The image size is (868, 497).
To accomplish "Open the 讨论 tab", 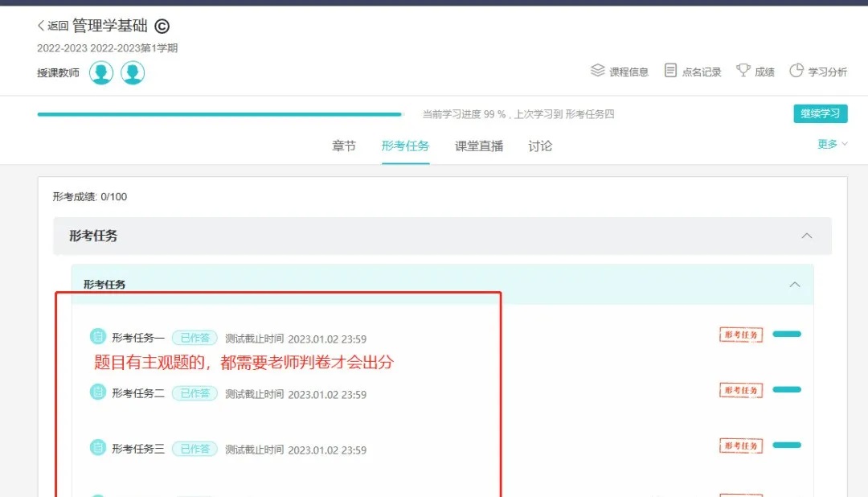I will (540, 146).
